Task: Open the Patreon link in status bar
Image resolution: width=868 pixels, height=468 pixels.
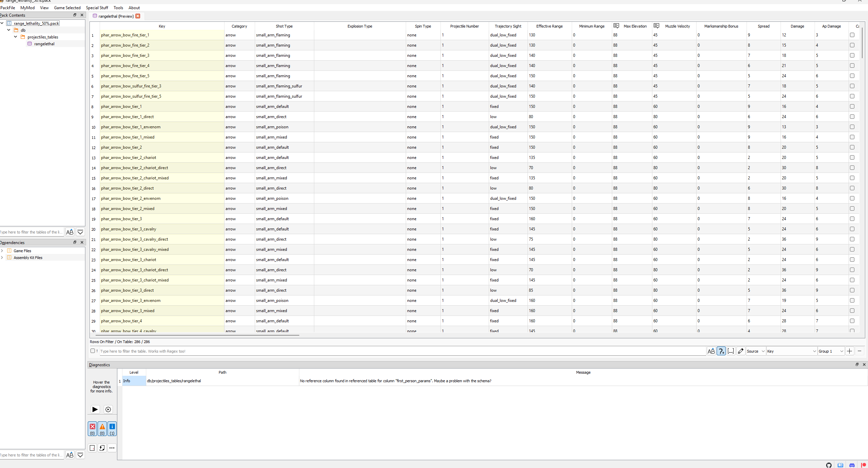Action: pyautogui.click(x=864, y=465)
